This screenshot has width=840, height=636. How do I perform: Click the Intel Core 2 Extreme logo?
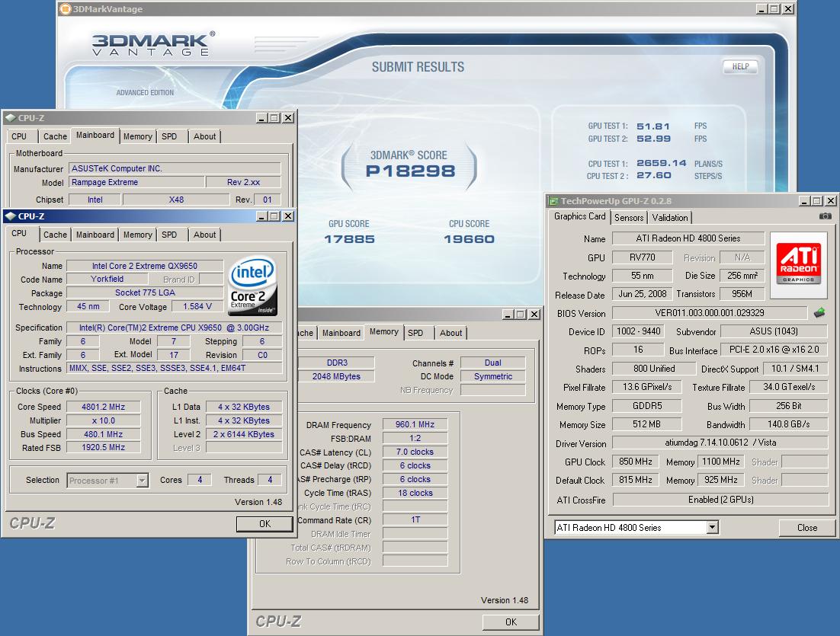click(253, 286)
